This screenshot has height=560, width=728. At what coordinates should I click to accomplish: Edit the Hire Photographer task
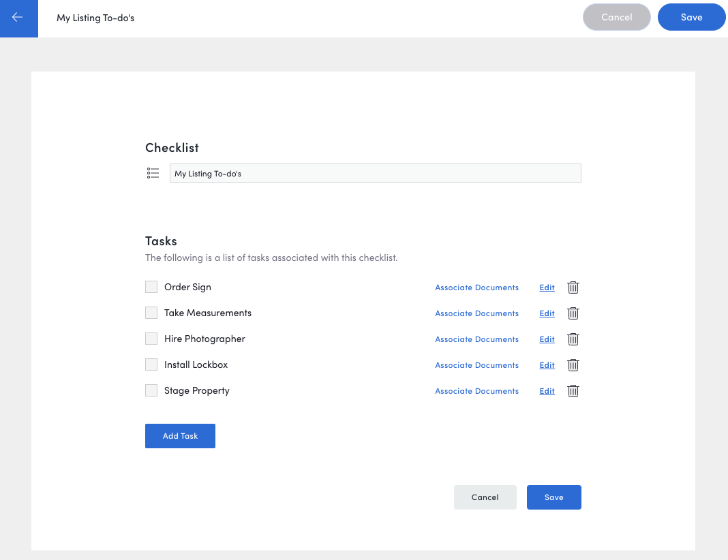[x=547, y=340]
